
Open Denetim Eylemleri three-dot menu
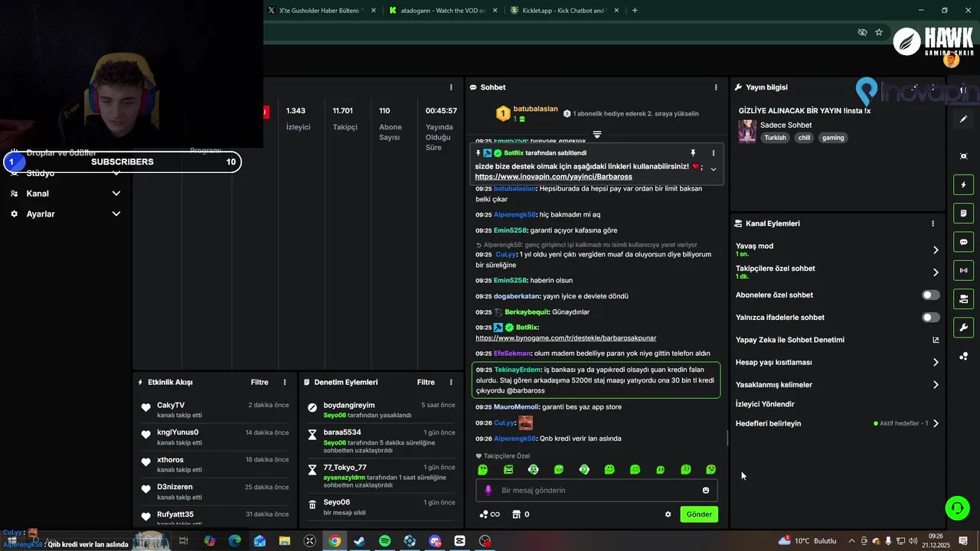point(451,382)
